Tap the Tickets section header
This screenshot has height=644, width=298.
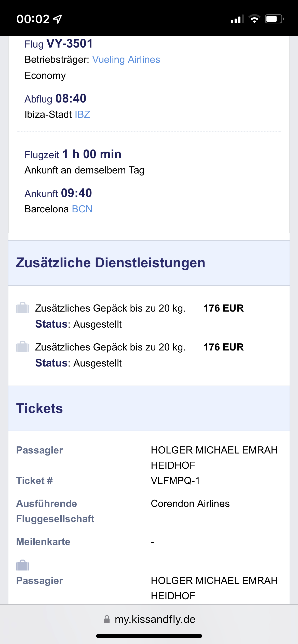click(x=39, y=408)
